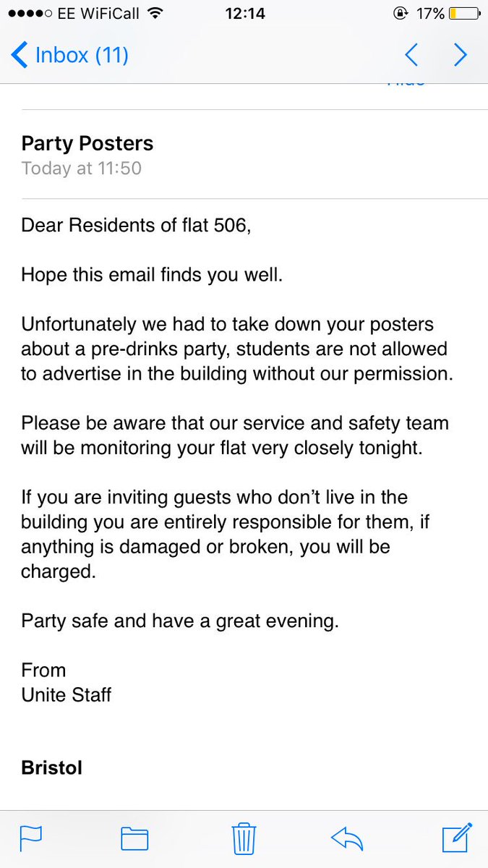Flag this Party Posters email
Viewport: 488px width, 868px height.
tap(30, 838)
